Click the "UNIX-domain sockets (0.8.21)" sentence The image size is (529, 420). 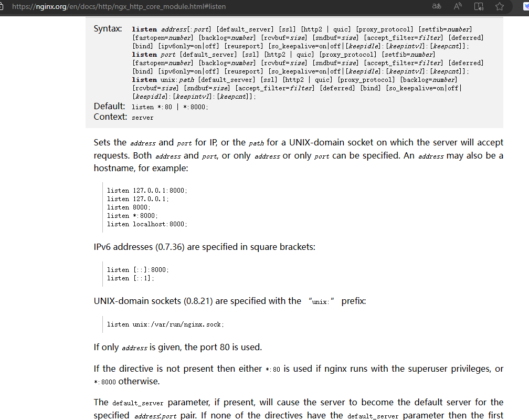pyautogui.click(x=229, y=301)
